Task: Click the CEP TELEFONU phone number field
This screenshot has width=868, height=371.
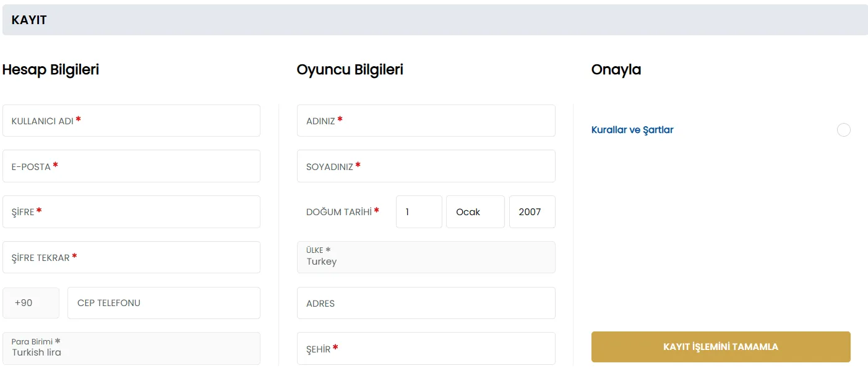Action: click(x=163, y=302)
